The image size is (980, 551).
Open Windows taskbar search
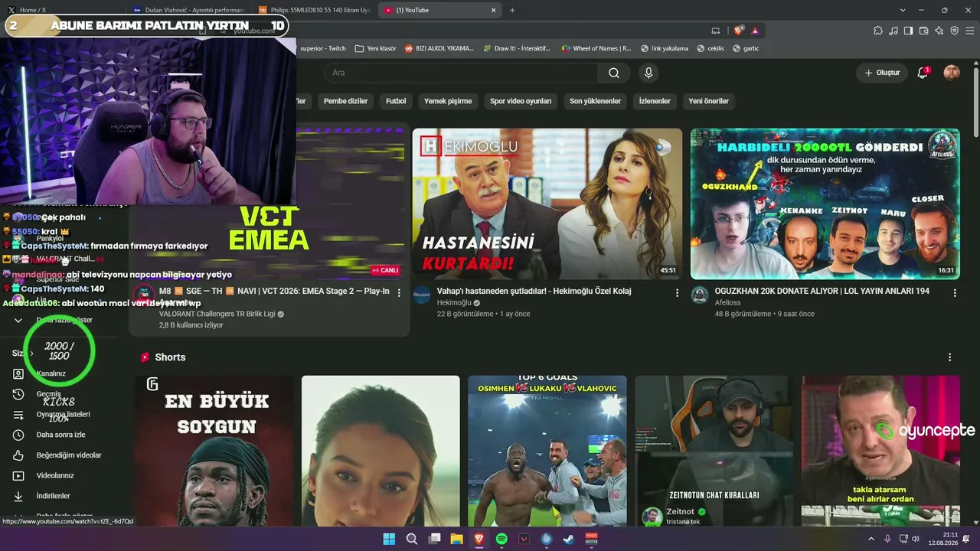coord(412,539)
